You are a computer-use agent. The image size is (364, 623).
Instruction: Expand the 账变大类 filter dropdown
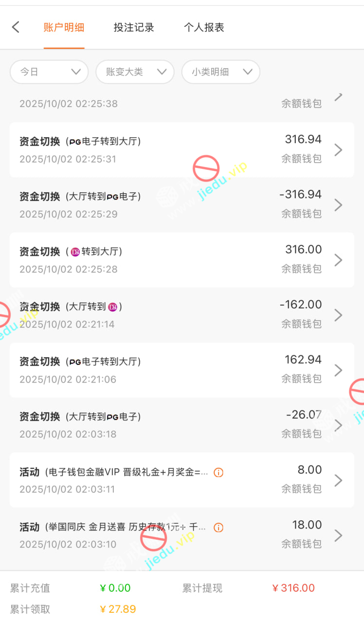pos(135,72)
